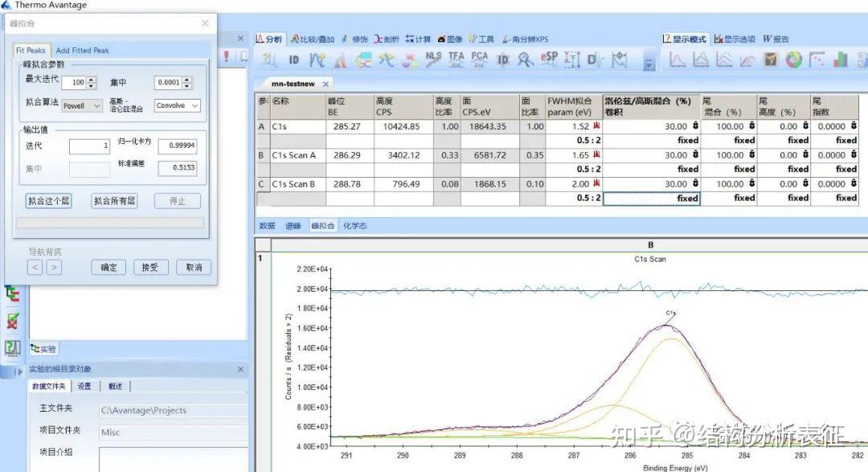Click the 取消 button
868x472 pixels.
(194, 267)
